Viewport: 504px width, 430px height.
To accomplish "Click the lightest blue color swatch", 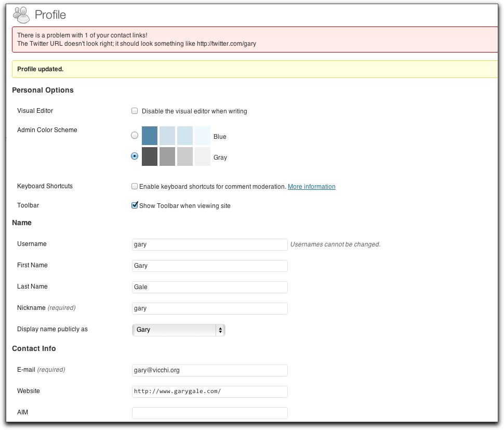I will (203, 136).
